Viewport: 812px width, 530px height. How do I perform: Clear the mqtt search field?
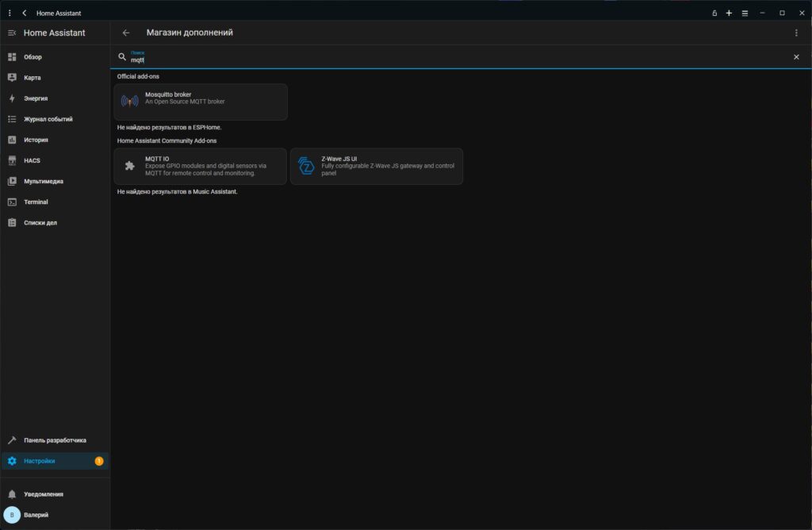click(x=796, y=57)
